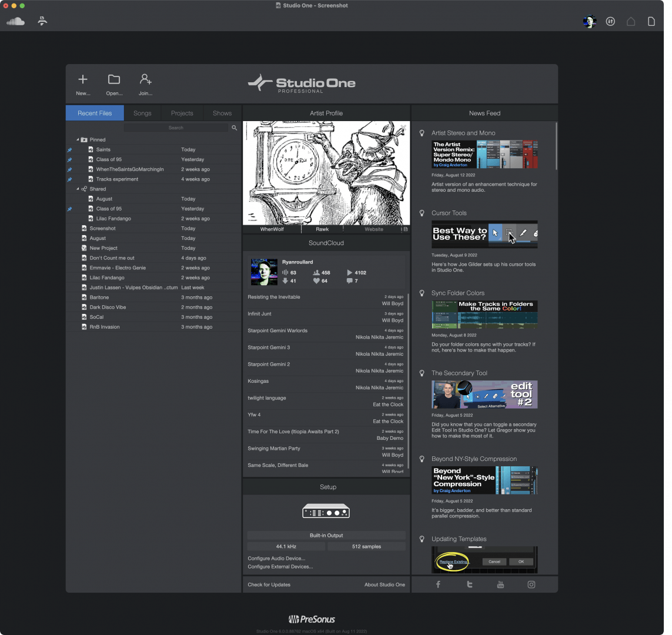Image resolution: width=672 pixels, height=635 pixels.
Task: Collapse the Pinned section
Action: (x=78, y=139)
